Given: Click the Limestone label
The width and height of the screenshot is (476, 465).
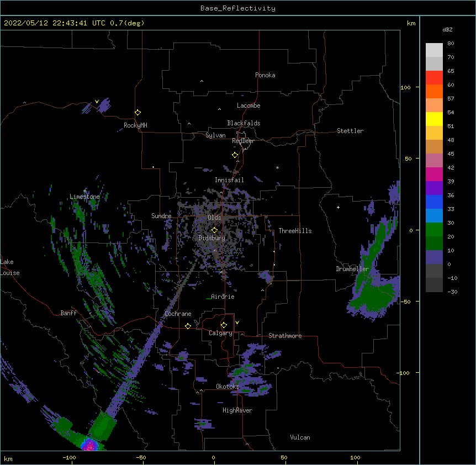Looking at the screenshot, I should [84, 197].
